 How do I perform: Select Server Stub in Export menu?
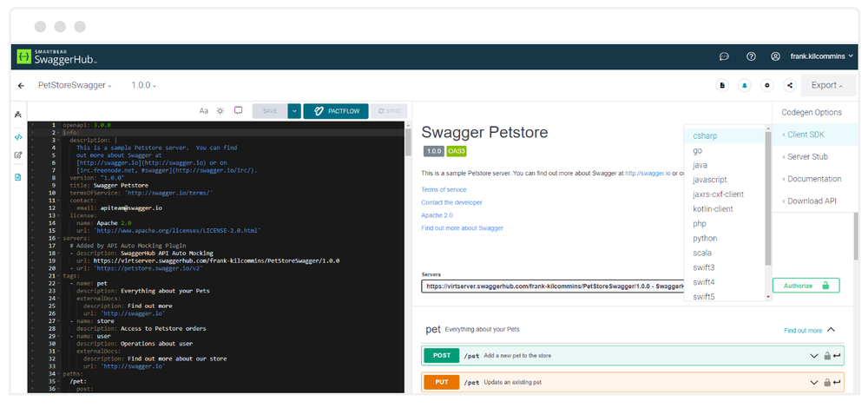click(815, 156)
